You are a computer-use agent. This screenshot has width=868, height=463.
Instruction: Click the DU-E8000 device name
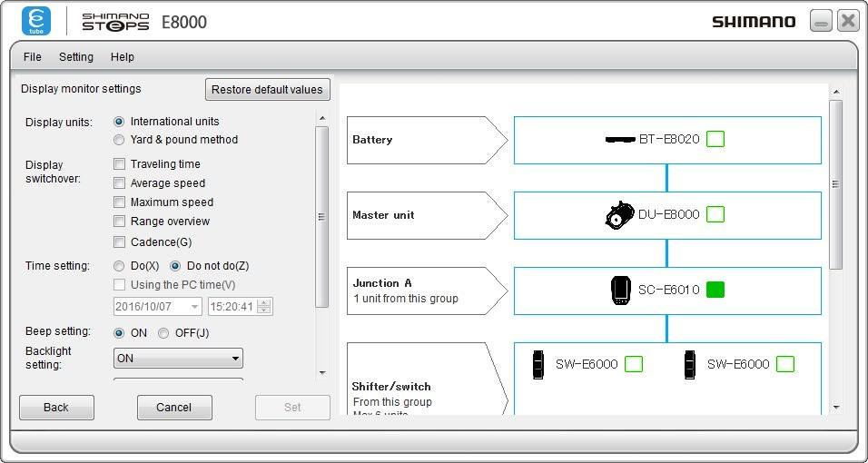tap(669, 215)
